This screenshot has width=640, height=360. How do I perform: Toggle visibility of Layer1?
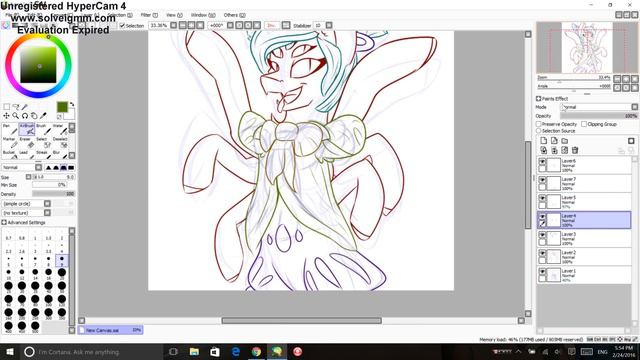click(542, 272)
